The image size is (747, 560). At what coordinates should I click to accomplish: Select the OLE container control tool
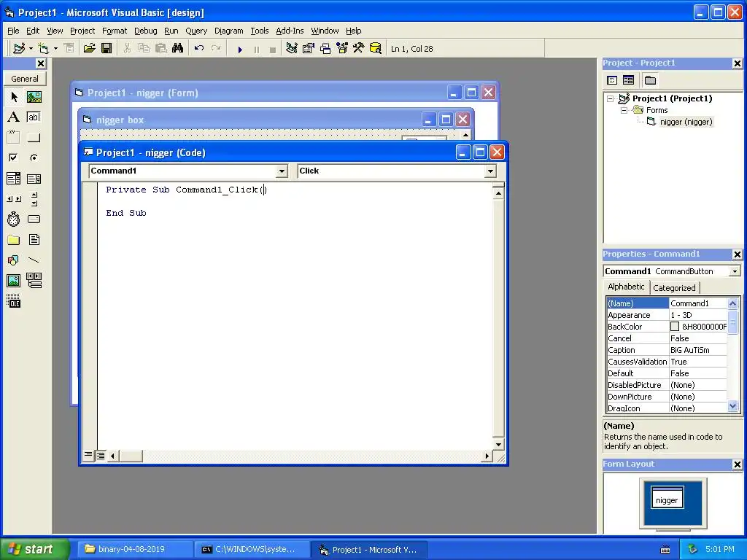click(x=14, y=301)
